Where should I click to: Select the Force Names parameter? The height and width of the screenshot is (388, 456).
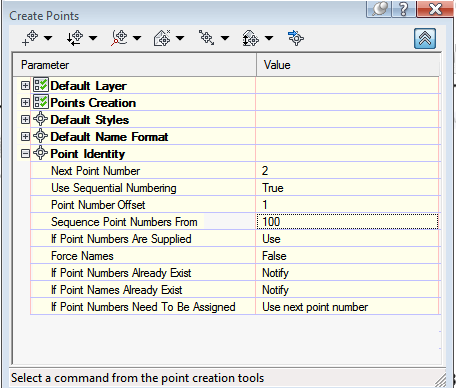[x=82, y=256]
